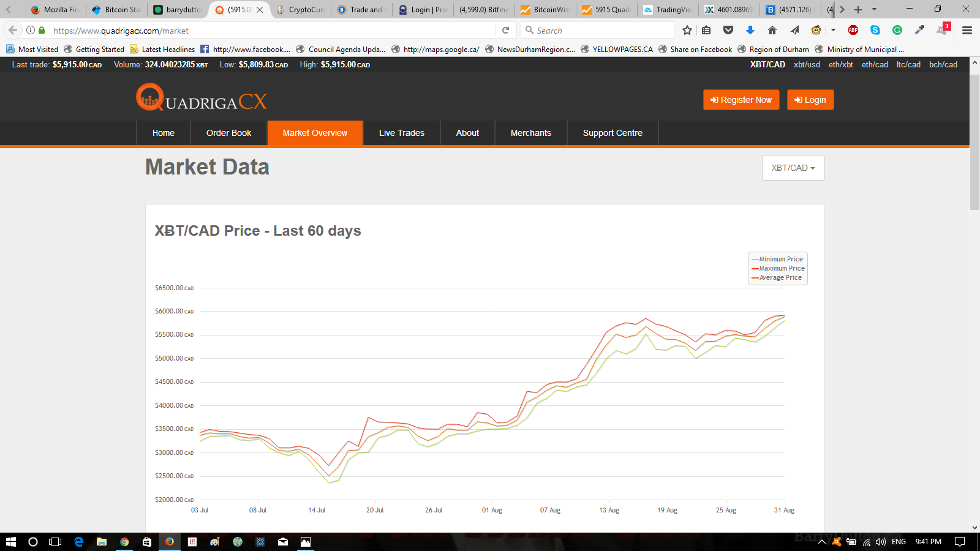
Task: Toggle the Average Price legend entry
Action: (777, 277)
